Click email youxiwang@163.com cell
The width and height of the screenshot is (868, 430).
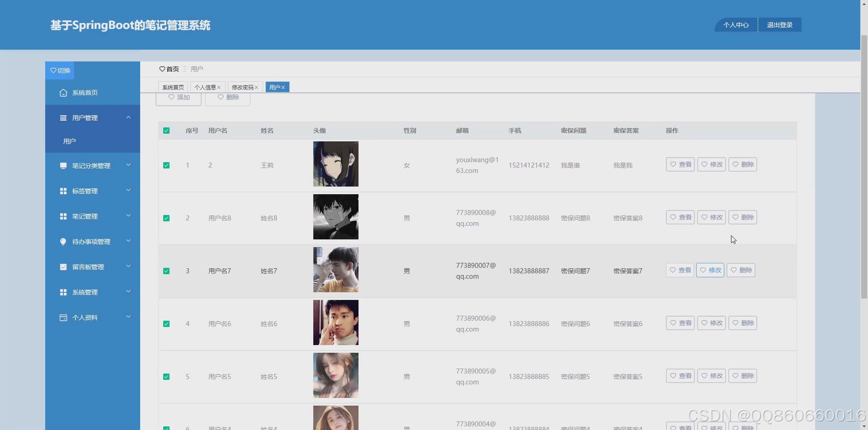(477, 165)
